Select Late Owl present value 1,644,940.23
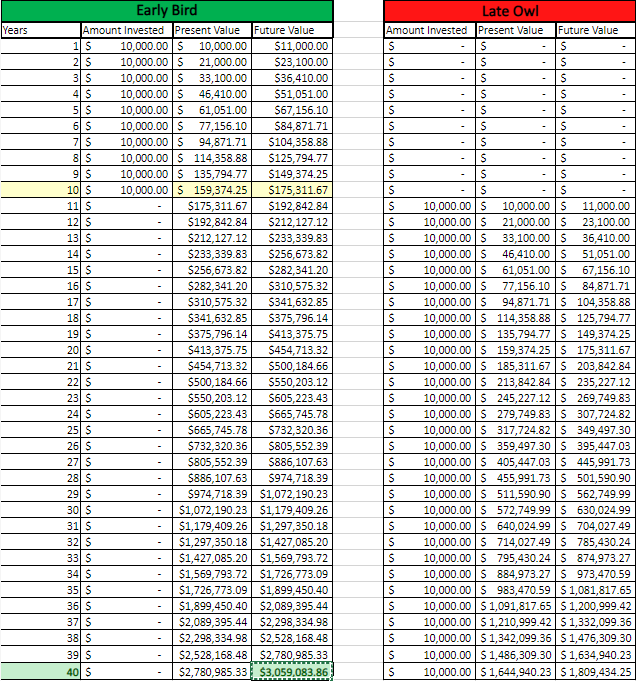636x681 pixels. coord(516,672)
